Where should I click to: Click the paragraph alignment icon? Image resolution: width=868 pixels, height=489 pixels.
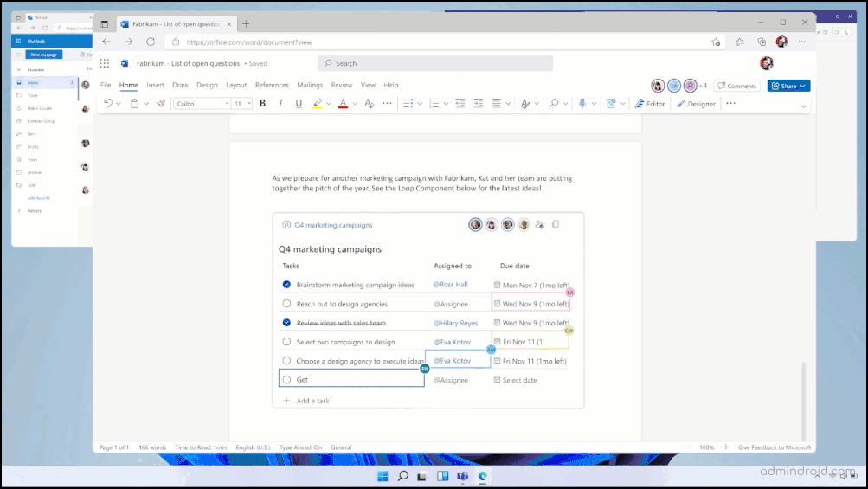[497, 103]
